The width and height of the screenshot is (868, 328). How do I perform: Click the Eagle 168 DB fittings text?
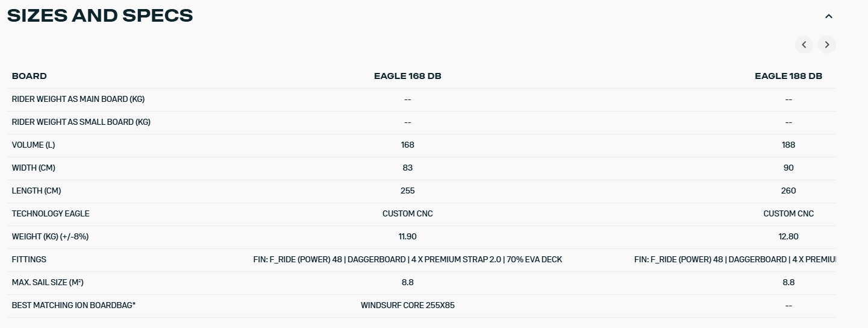[x=407, y=259]
